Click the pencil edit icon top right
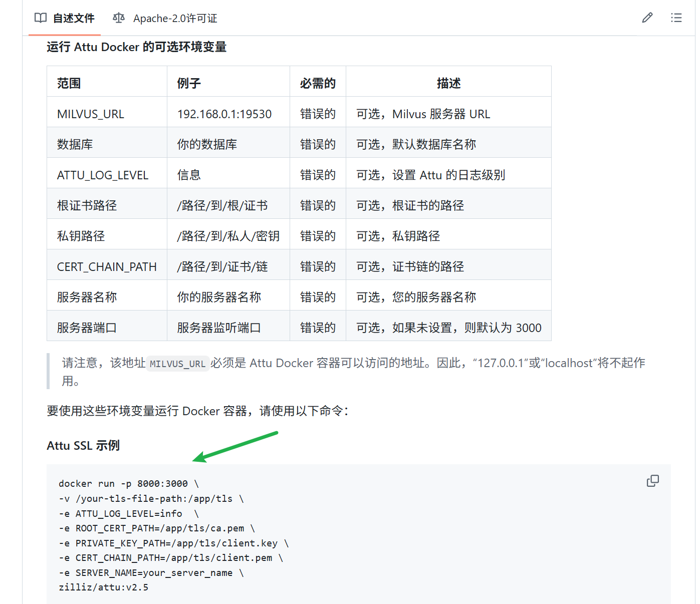700x604 pixels. (x=647, y=18)
